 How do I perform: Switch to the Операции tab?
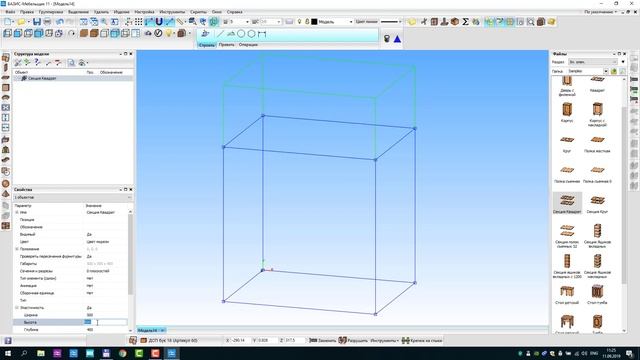[248, 45]
